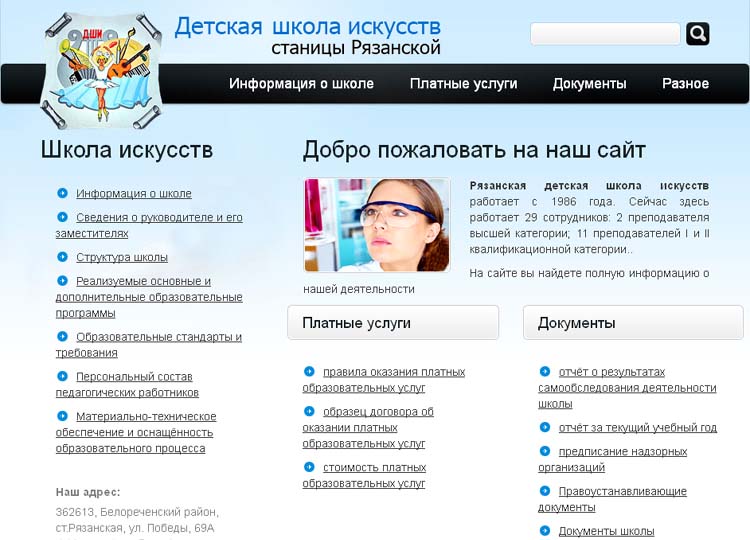Open 'Информация о школе' in top navigation
This screenshot has height=540, width=750.
pos(301,84)
